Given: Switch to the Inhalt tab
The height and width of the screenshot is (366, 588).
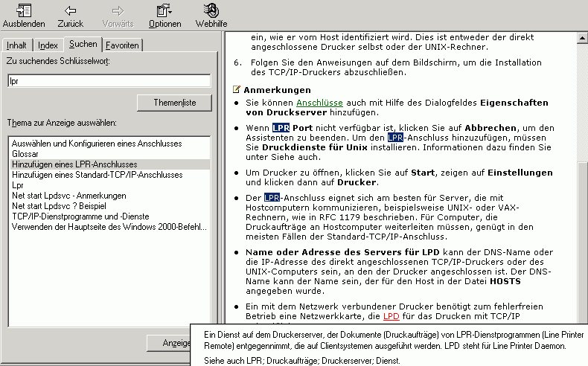Looking at the screenshot, I should [16, 45].
